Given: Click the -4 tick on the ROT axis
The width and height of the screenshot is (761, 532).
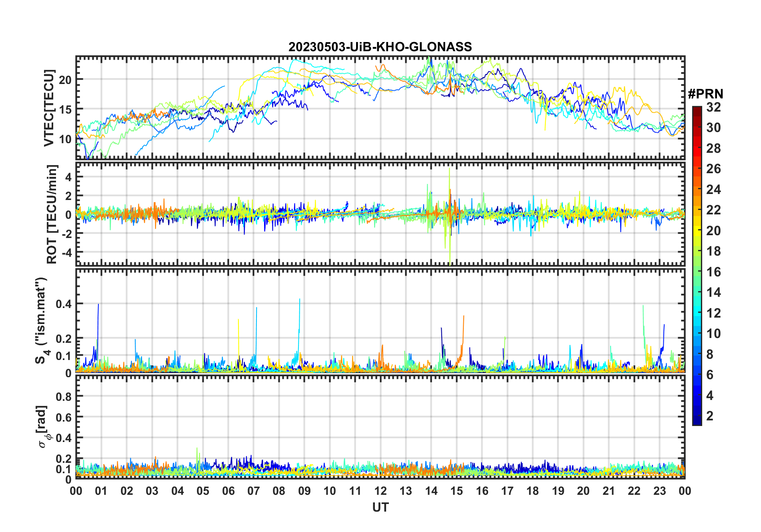Looking at the screenshot, I should pos(66,252).
